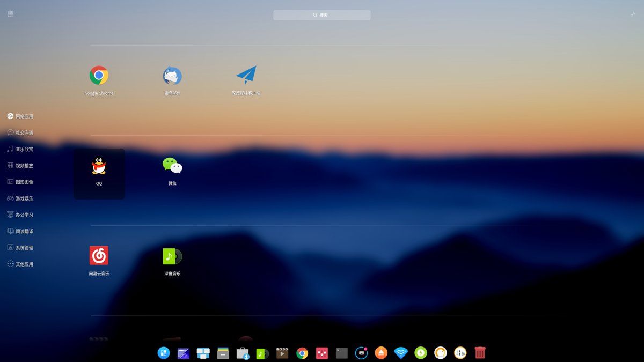Open file manager from dock
Viewport: 644px width, 362px height.
pos(223,353)
